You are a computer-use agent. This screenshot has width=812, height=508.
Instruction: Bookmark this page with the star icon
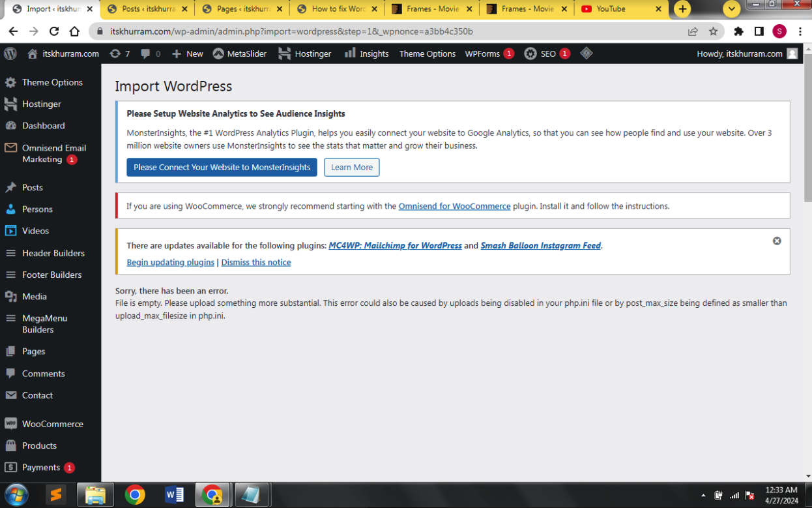point(713,31)
